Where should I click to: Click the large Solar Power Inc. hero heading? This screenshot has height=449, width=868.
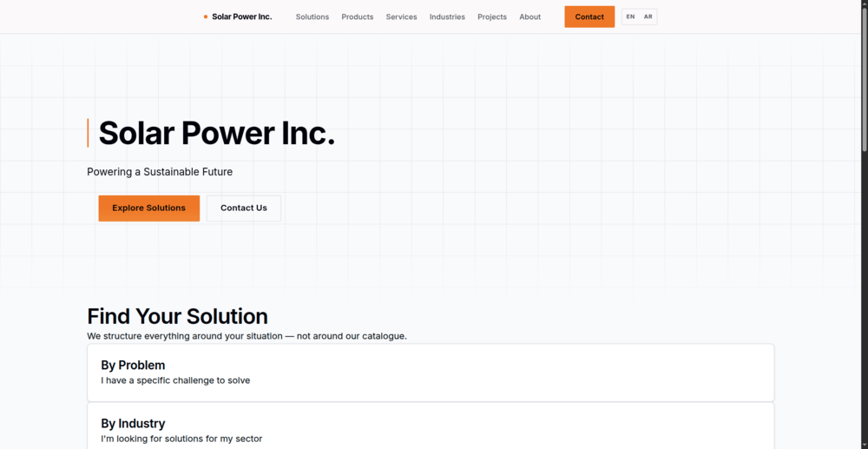(216, 134)
